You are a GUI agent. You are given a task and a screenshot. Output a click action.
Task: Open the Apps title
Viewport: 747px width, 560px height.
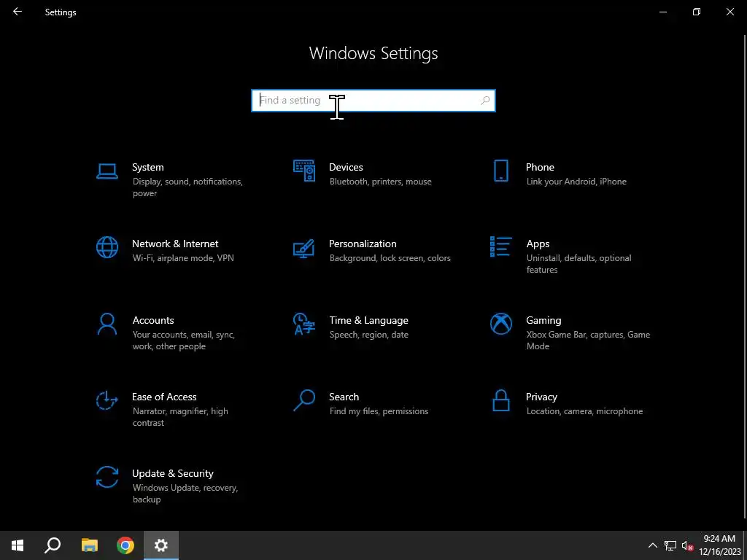click(538, 244)
